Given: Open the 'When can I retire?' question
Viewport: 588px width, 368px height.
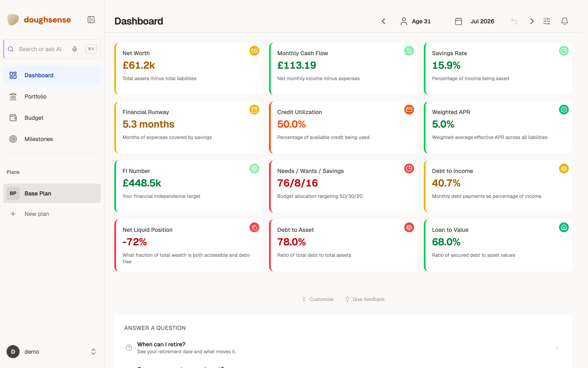Looking at the screenshot, I should 343,348.
